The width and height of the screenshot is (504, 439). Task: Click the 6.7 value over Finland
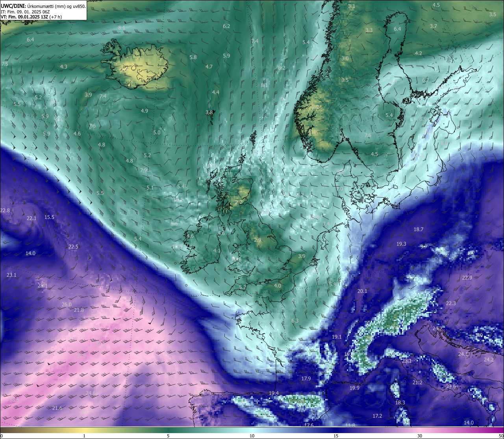[426, 80]
